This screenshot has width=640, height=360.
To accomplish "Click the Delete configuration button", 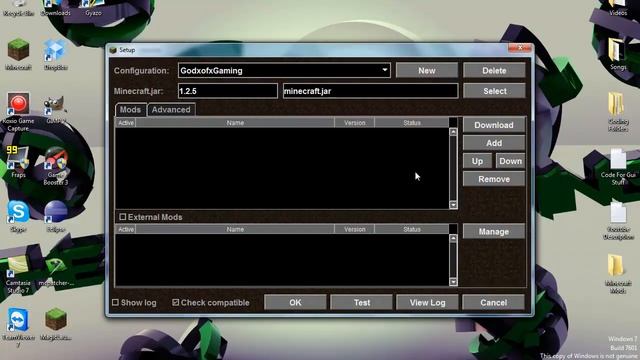I will click(494, 71).
